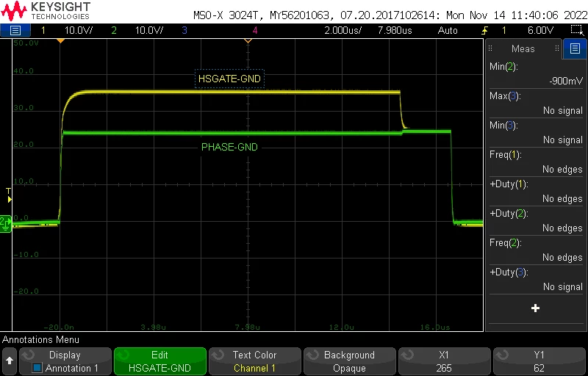Toggle channel 4 on
This screenshot has width=588, height=376.
pos(255,30)
